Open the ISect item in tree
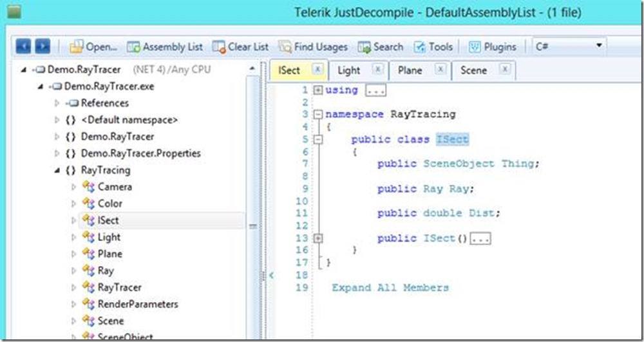 point(108,220)
